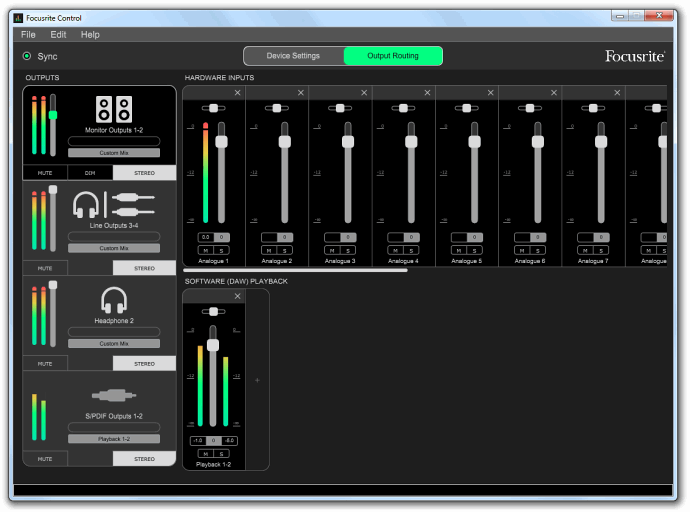Image resolution: width=690 pixels, height=512 pixels.
Task: Mute the Headphone 2 output
Action: [45, 364]
